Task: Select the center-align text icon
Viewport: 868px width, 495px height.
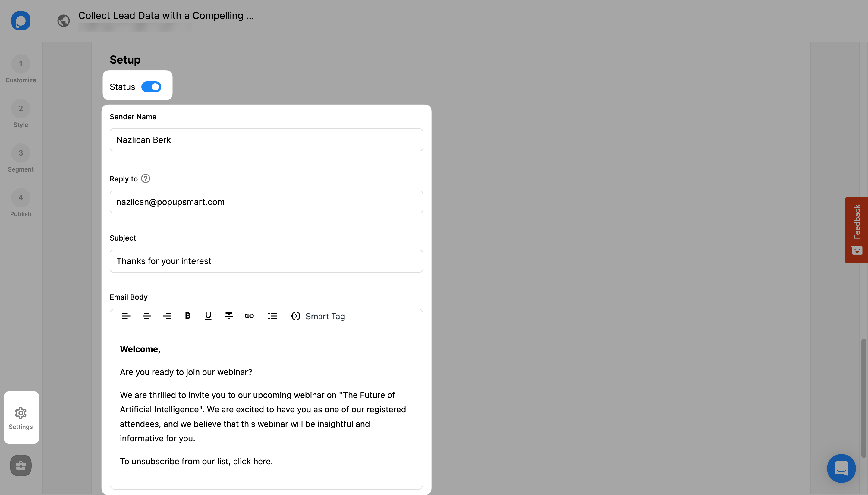Action: point(147,316)
